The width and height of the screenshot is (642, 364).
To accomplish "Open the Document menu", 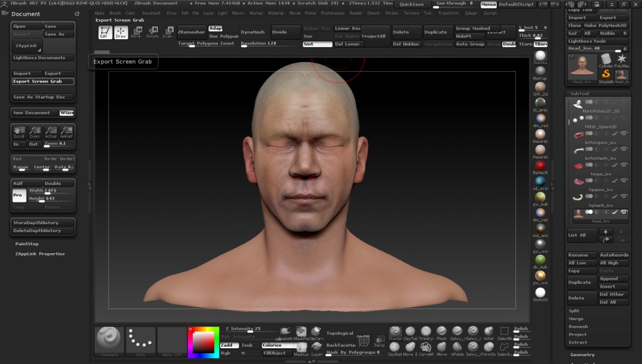I will (151, 13).
